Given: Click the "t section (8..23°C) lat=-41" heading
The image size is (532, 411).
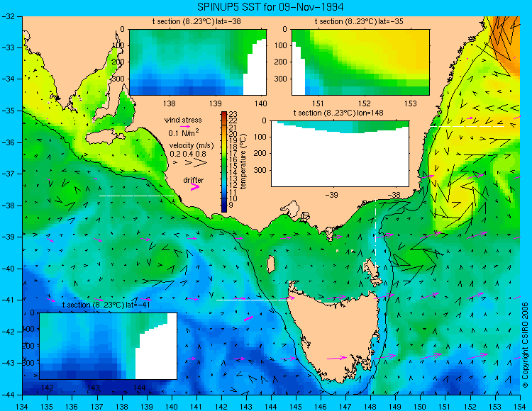Looking at the screenshot, I should pos(106,305).
